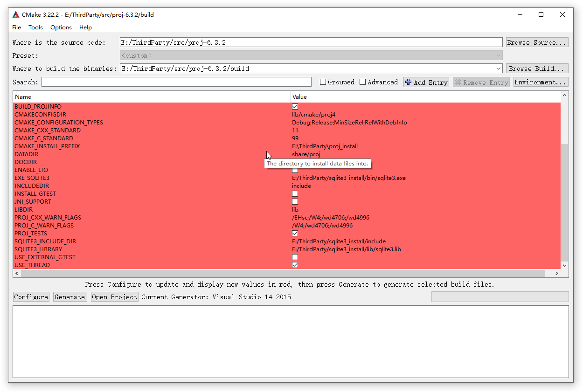583x392 pixels.
Task: Uncheck the PROJ_TESTS checkbox
Action: click(x=295, y=234)
